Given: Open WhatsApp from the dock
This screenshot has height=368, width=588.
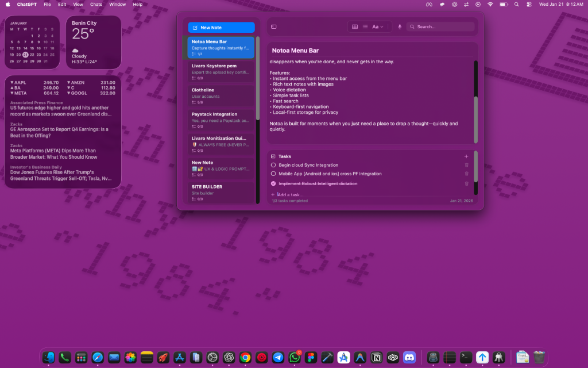Looking at the screenshot, I should (294, 357).
